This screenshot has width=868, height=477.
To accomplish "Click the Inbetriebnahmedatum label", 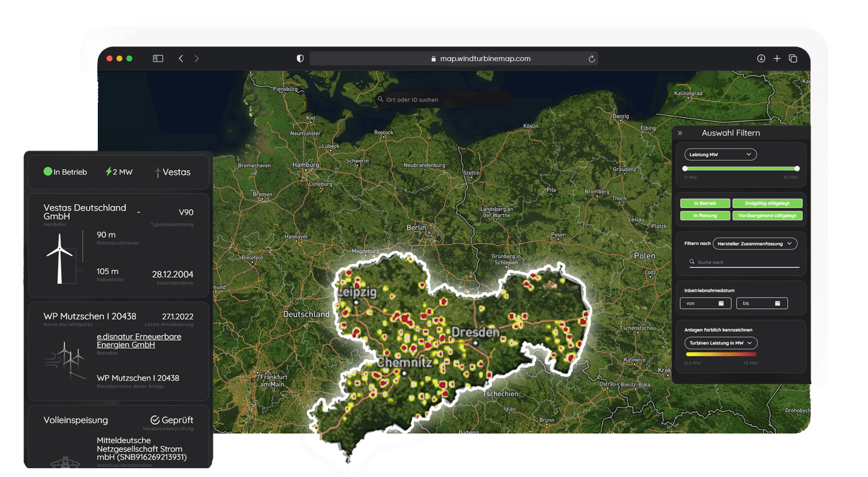I will 709,290.
